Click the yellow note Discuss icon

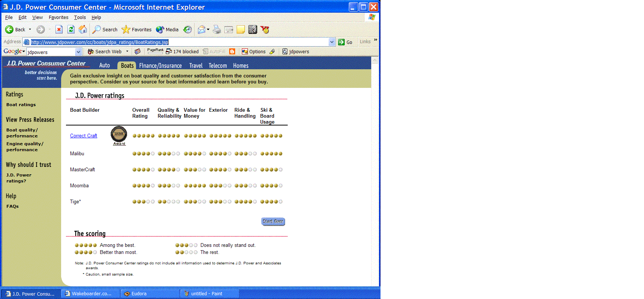(241, 29)
